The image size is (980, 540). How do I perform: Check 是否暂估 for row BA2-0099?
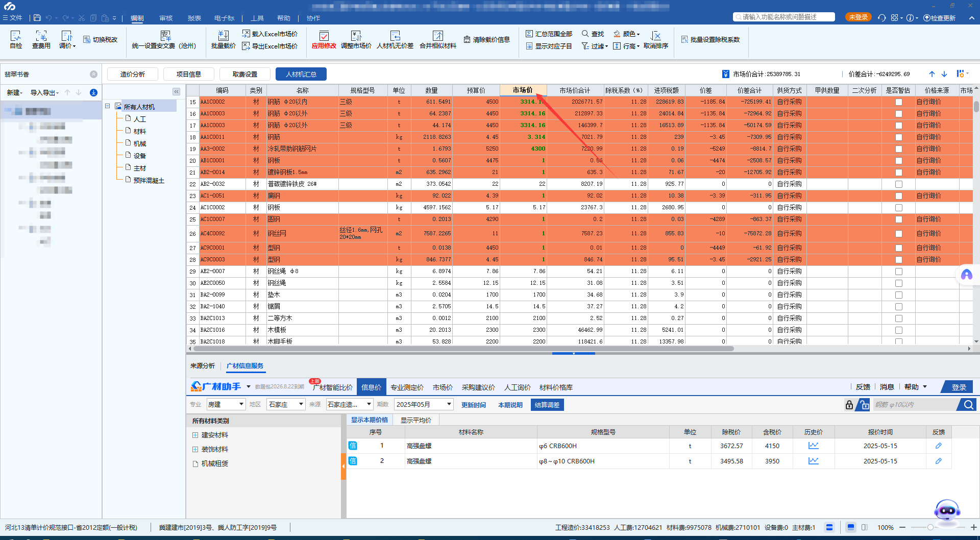tap(899, 295)
